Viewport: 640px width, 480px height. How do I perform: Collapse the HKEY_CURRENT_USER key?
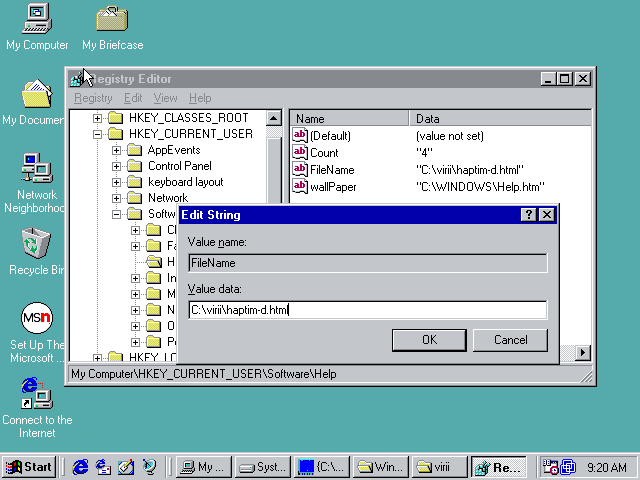[x=97, y=134]
